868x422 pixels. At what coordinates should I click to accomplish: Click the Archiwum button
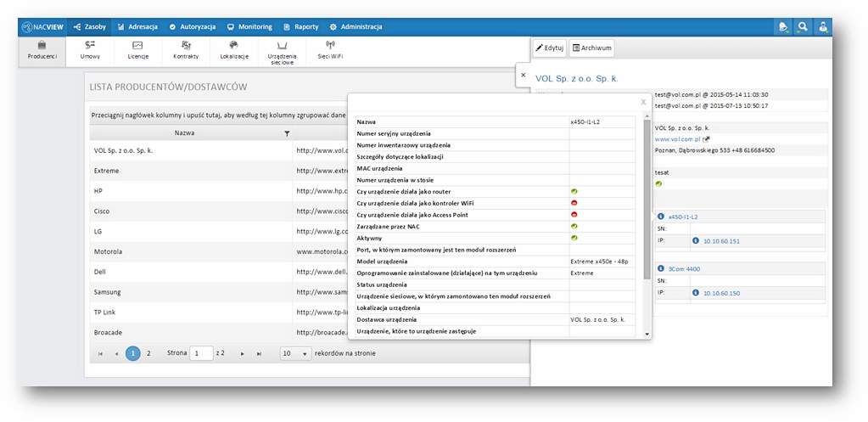(591, 48)
